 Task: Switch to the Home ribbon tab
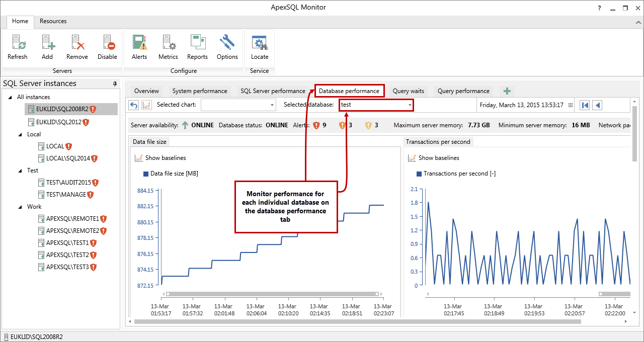click(x=20, y=21)
